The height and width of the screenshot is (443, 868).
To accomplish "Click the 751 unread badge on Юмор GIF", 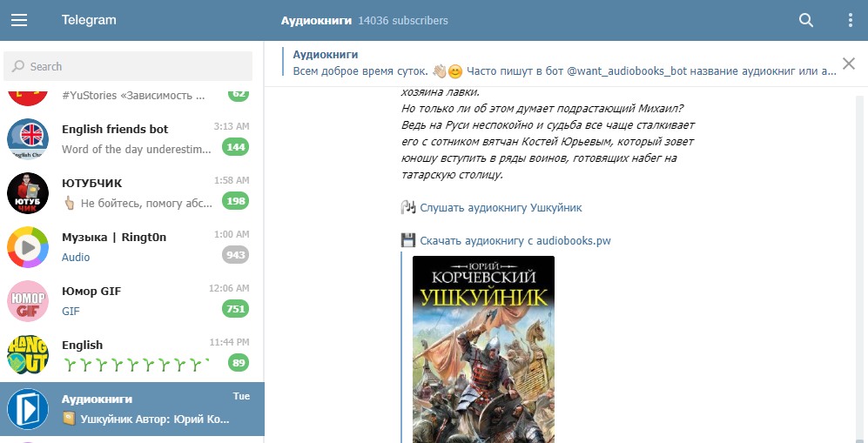I will coord(235,309).
